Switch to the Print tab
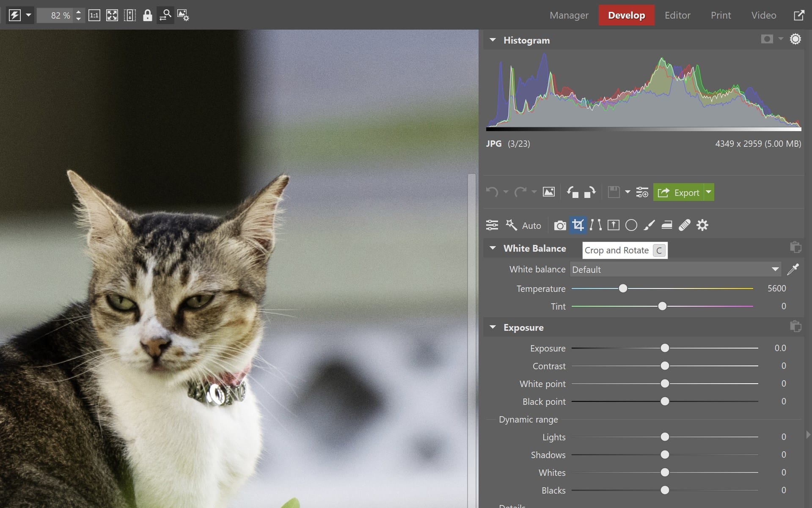The image size is (812, 508). [x=721, y=15]
